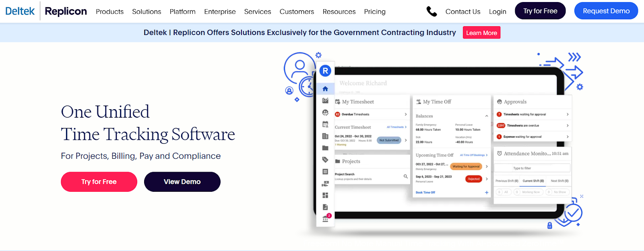
Task: Click the Attendance Monitor clock icon
Action: coord(500,154)
